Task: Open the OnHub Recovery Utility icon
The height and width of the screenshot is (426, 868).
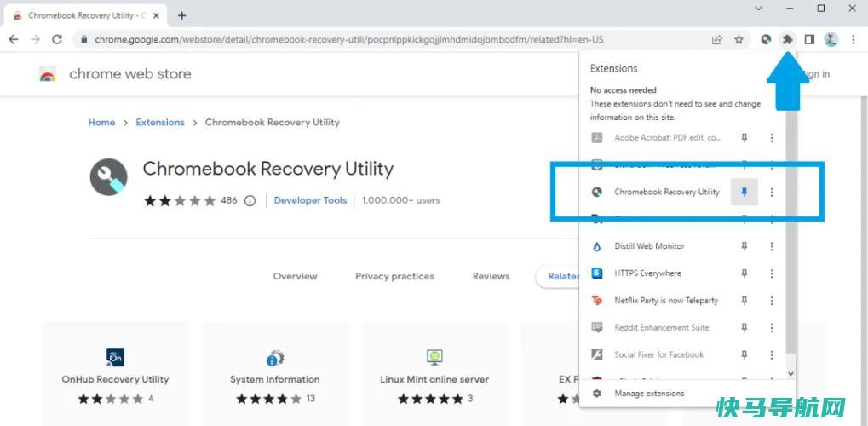Action: [115, 358]
